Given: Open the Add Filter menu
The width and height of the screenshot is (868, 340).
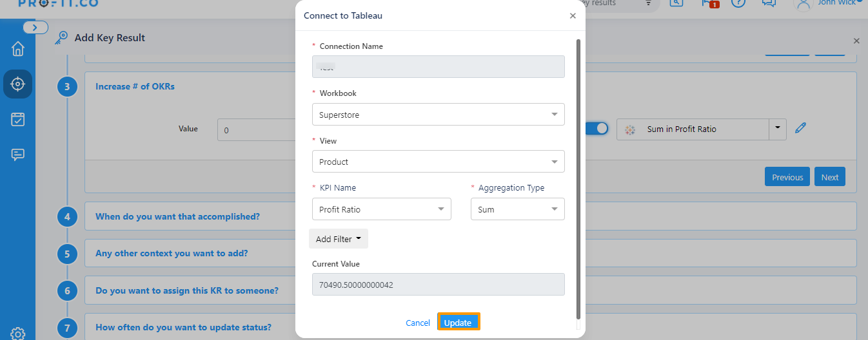Looking at the screenshot, I should 338,239.
